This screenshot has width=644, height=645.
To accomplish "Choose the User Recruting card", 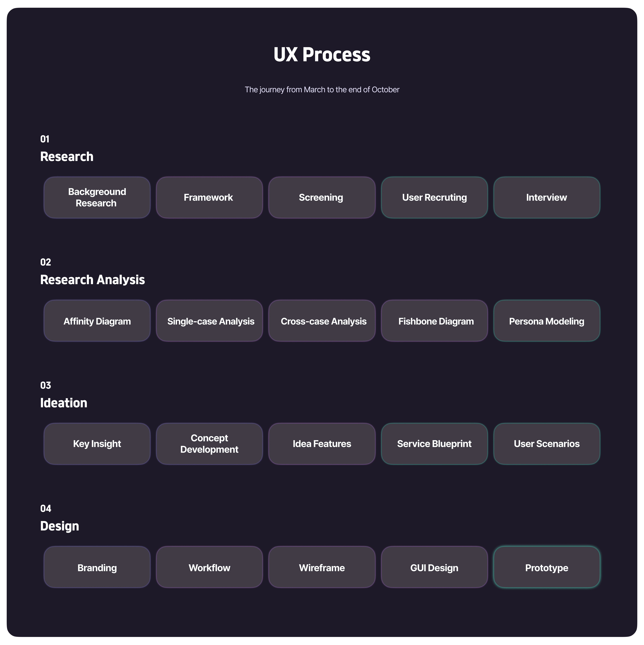I will point(434,197).
